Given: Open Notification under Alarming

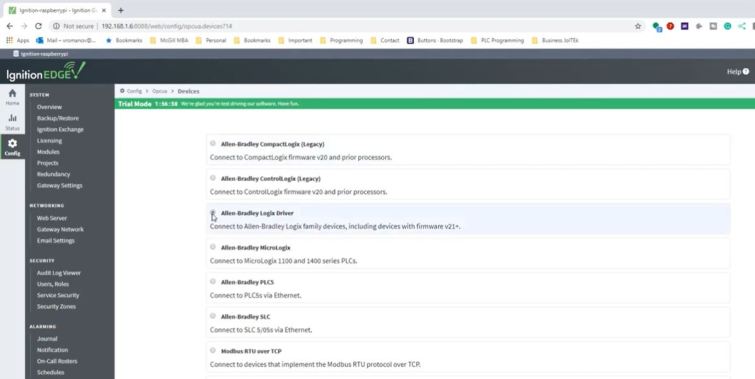Looking at the screenshot, I should pyautogui.click(x=52, y=350).
